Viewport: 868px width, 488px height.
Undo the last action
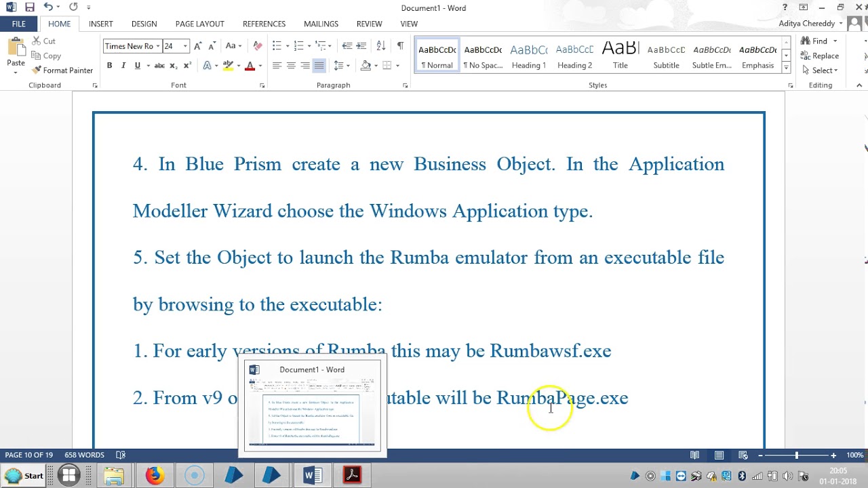point(48,7)
